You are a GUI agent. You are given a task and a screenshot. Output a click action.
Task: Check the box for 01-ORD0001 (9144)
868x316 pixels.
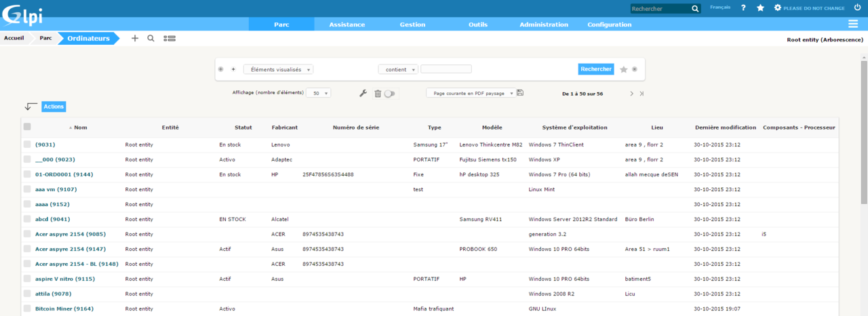click(x=27, y=174)
